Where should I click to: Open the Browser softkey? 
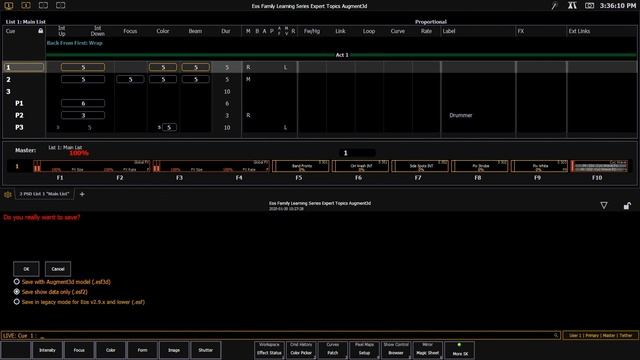coord(396,350)
